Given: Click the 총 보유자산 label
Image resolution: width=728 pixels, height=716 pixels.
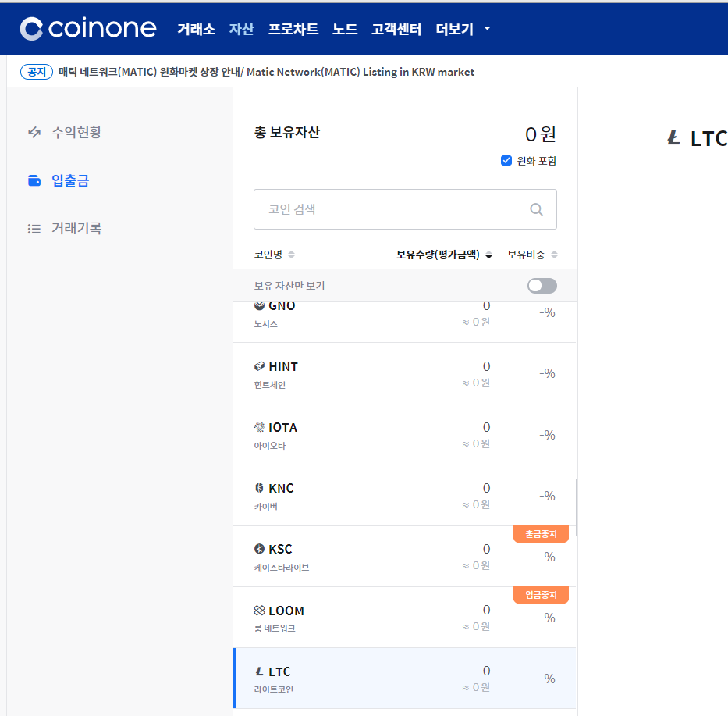Looking at the screenshot, I should click(x=287, y=133).
